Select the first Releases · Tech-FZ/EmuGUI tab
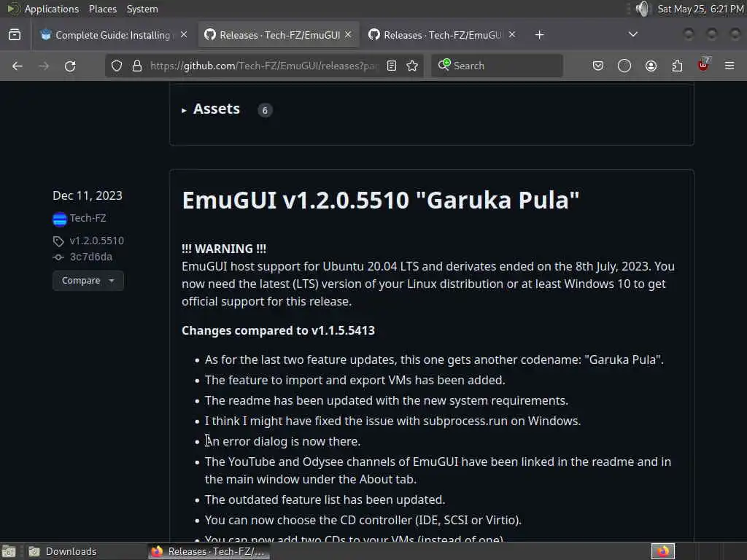Screen dimensions: 747x560 pyautogui.click(x=279, y=35)
